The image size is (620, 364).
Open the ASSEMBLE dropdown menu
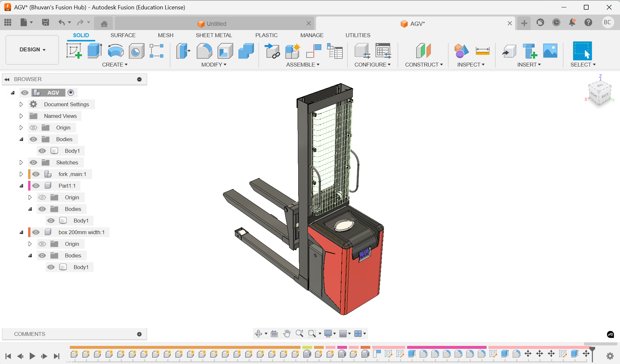303,65
